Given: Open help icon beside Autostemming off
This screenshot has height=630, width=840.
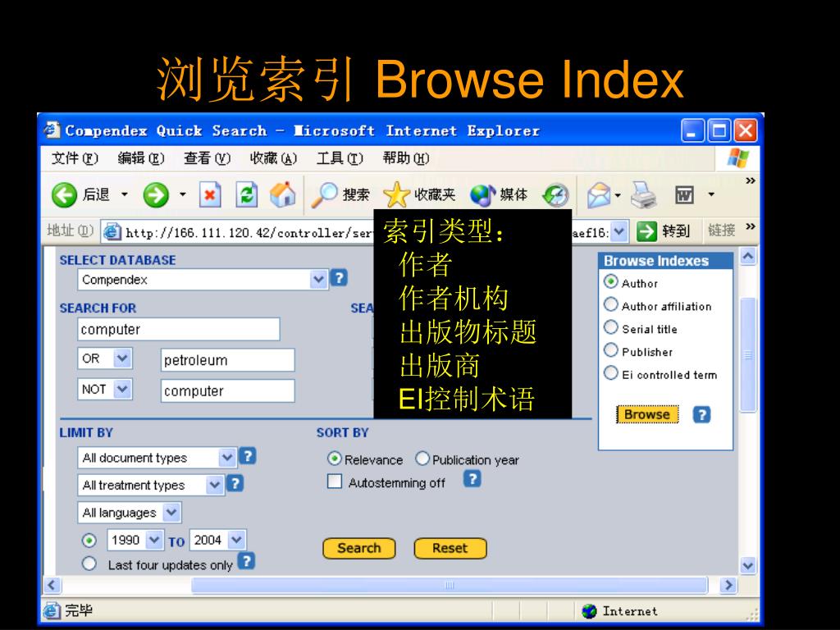Looking at the screenshot, I should pos(472,478).
